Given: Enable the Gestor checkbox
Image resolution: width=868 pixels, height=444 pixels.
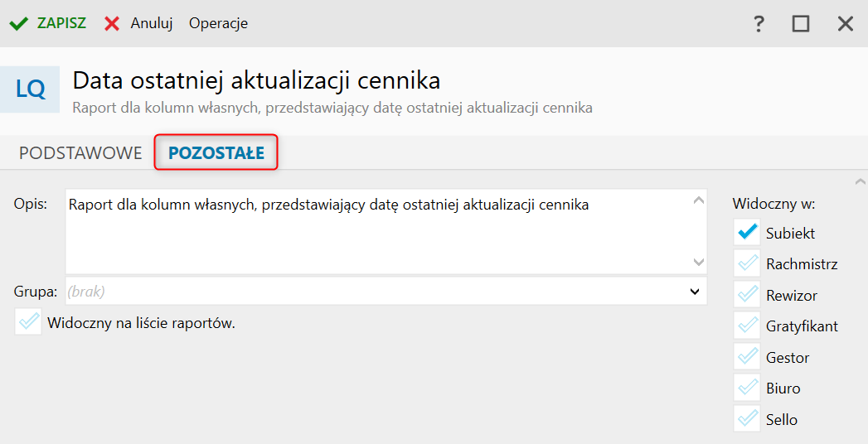Looking at the screenshot, I should point(747,357).
